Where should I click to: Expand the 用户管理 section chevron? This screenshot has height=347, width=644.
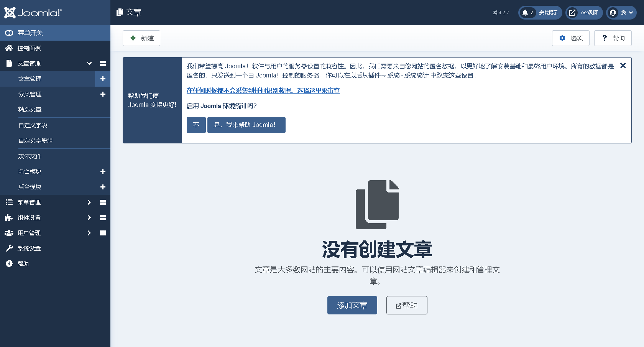coord(89,233)
